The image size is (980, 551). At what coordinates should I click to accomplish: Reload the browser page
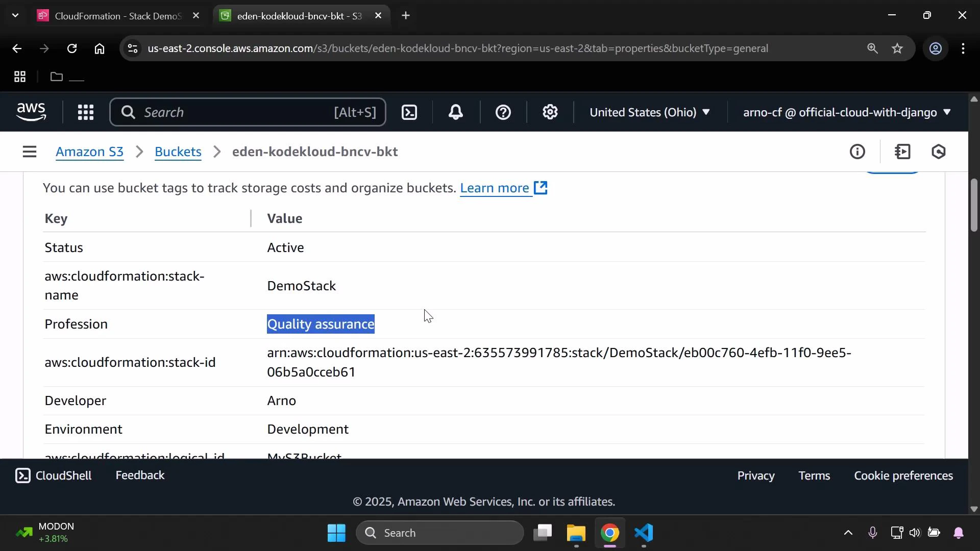click(x=72, y=48)
